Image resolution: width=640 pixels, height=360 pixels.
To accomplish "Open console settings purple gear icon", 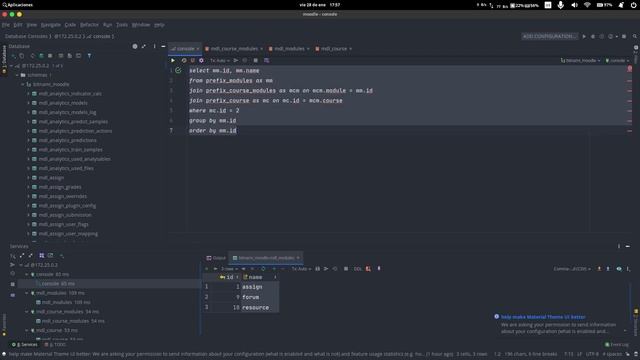I will [201, 60].
